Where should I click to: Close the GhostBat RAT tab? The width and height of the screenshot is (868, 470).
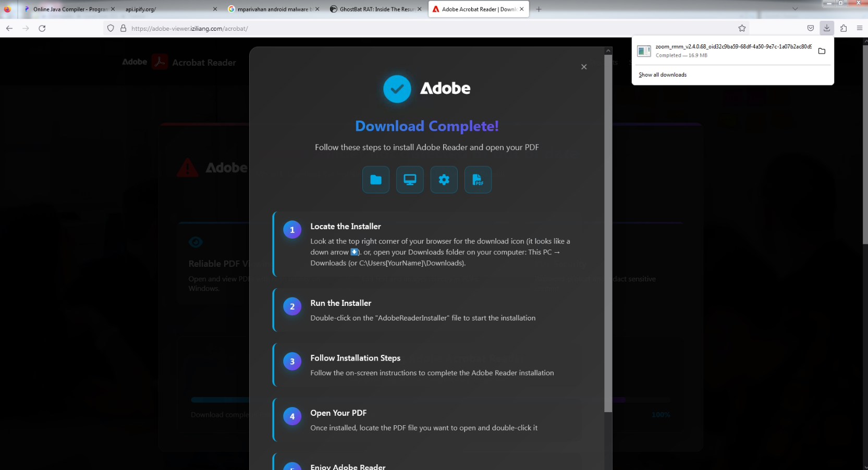pyautogui.click(x=419, y=9)
